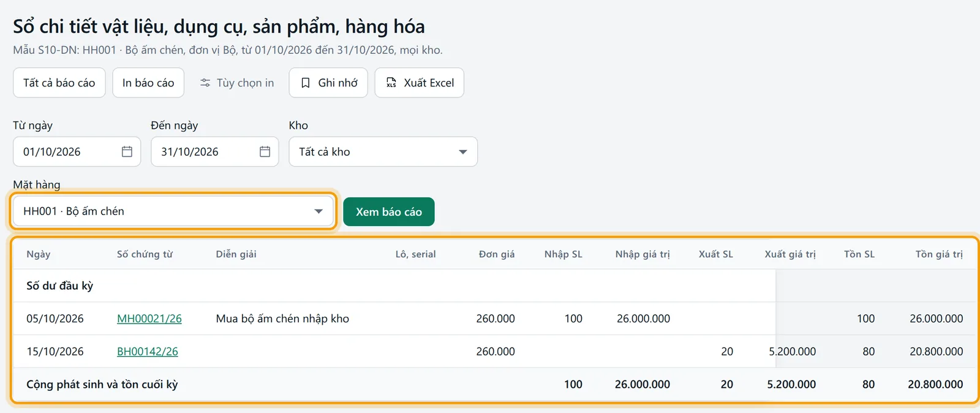Image resolution: width=980 pixels, height=413 pixels.
Task: Click In báo cáo button
Action: [x=148, y=83]
